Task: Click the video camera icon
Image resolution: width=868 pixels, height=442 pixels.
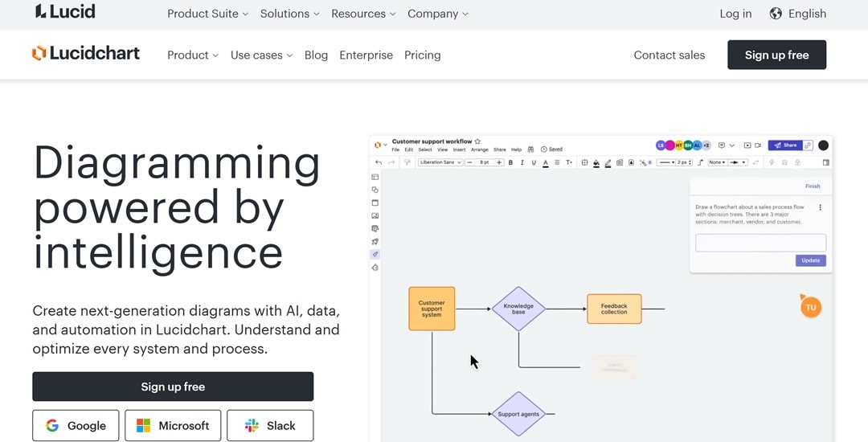Action: [758, 145]
